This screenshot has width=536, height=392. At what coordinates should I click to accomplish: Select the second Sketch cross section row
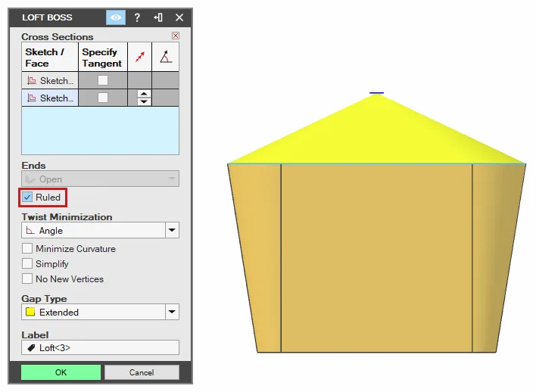pos(50,98)
